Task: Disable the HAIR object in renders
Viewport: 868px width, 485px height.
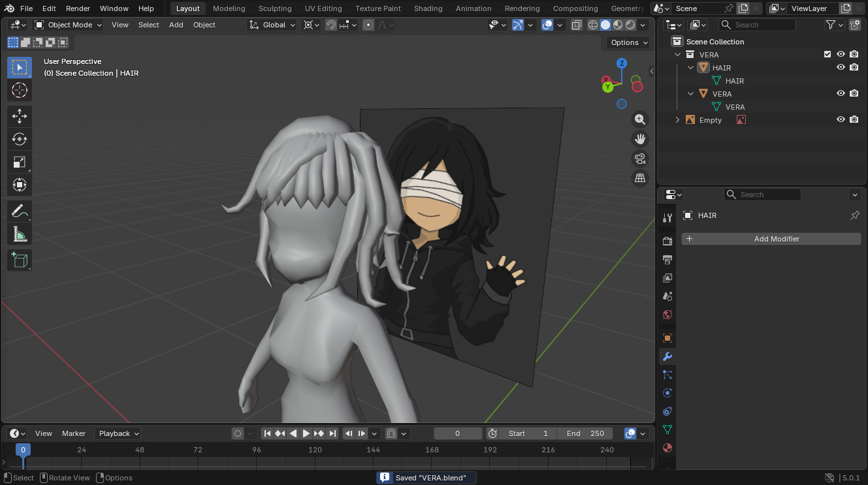Action: pyautogui.click(x=854, y=67)
